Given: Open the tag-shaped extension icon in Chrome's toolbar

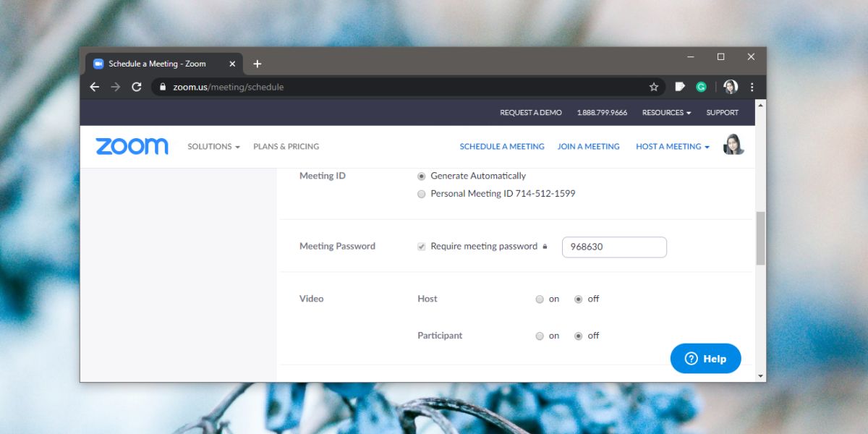Looking at the screenshot, I should tap(680, 87).
